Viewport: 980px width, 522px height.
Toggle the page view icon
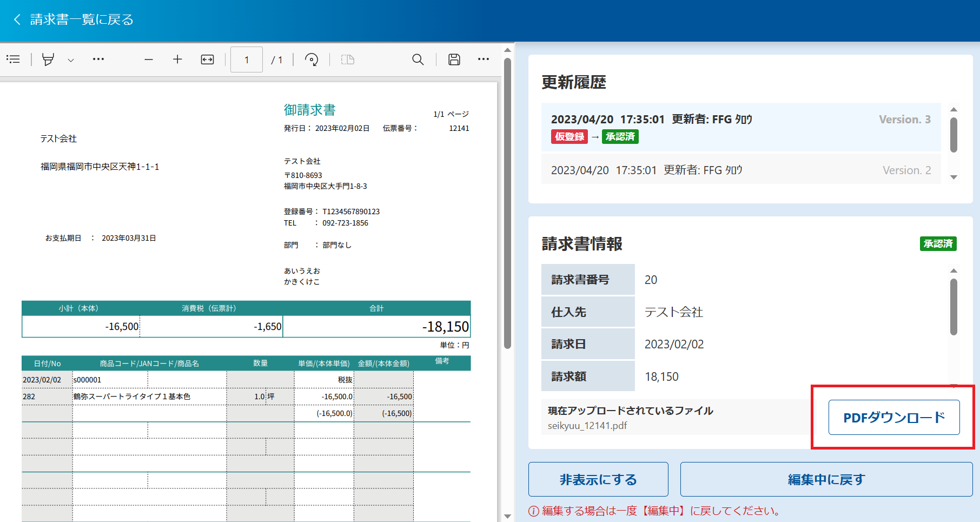348,60
